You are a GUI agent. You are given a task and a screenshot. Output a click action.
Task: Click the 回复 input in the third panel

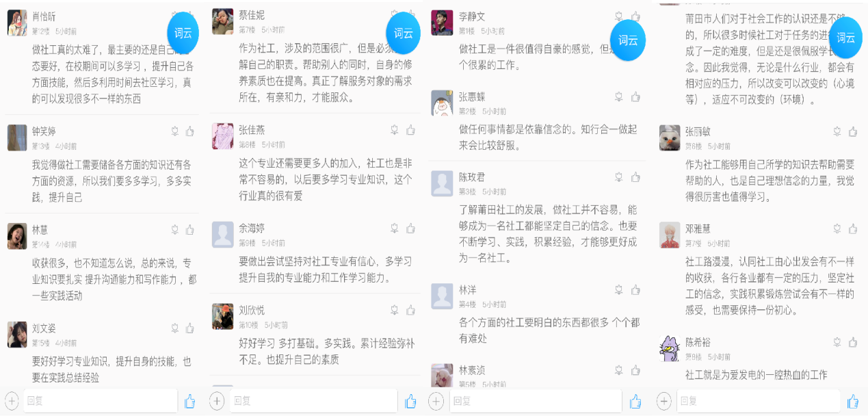pos(536,401)
